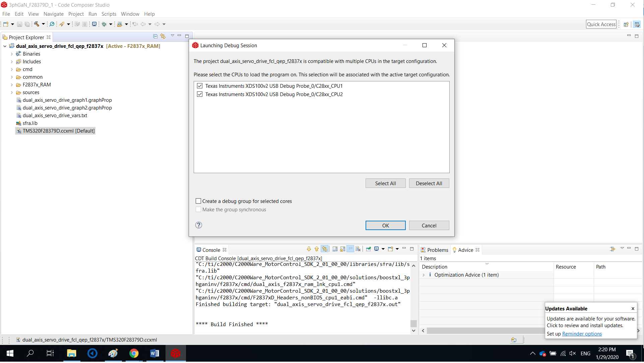This screenshot has width=644, height=363.
Task: Open Google Chrome from the taskbar
Action: pos(134,353)
